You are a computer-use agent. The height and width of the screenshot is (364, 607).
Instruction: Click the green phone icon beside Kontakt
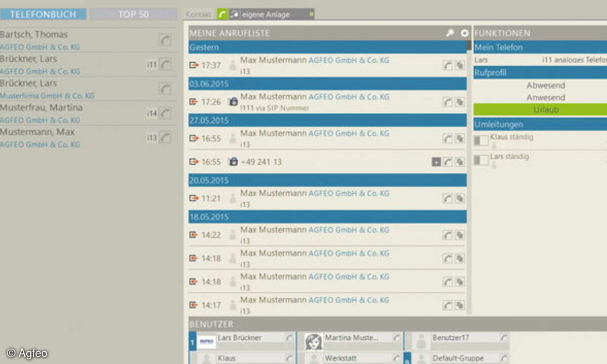point(222,14)
